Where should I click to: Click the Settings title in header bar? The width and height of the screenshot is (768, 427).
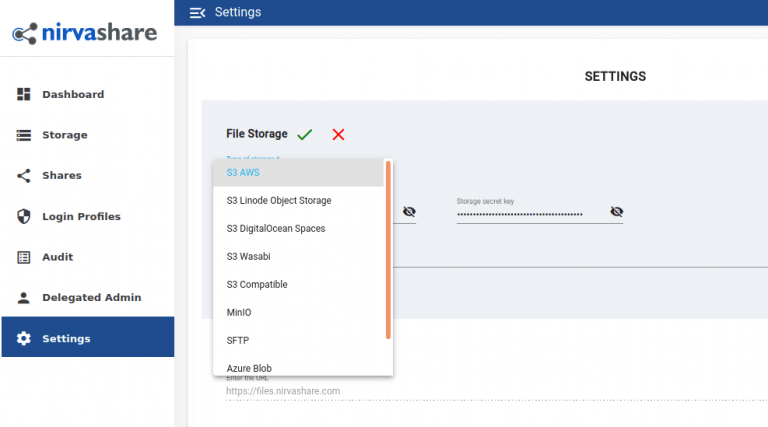(x=238, y=12)
